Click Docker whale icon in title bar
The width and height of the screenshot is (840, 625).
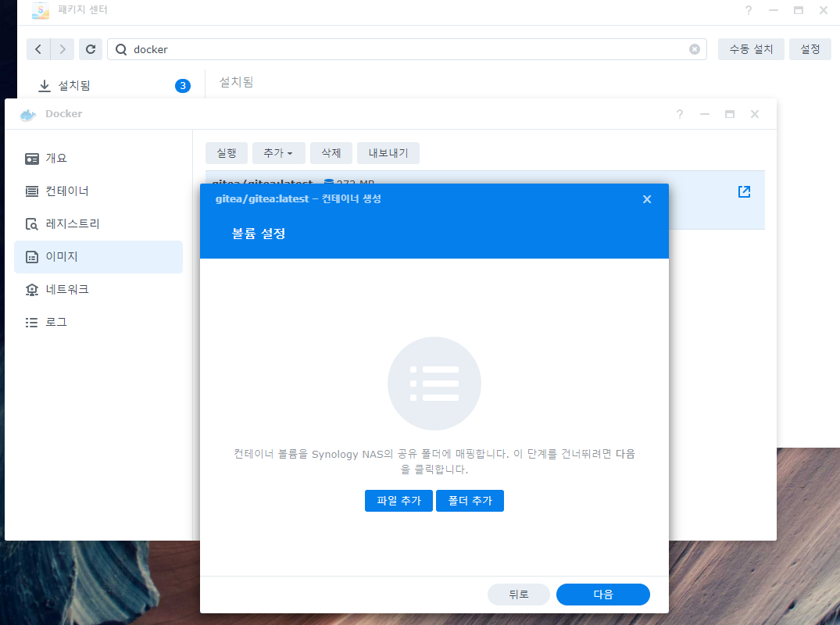pos(28,114)
